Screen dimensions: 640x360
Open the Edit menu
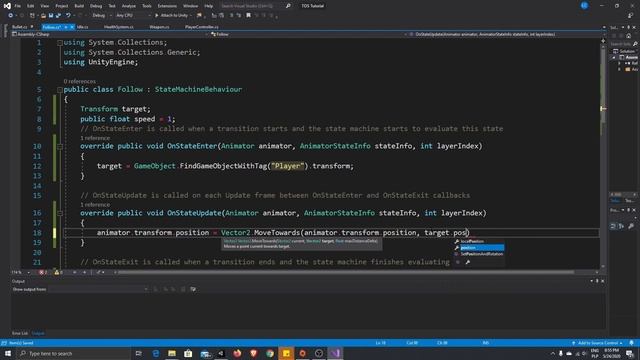click(31, 6)
